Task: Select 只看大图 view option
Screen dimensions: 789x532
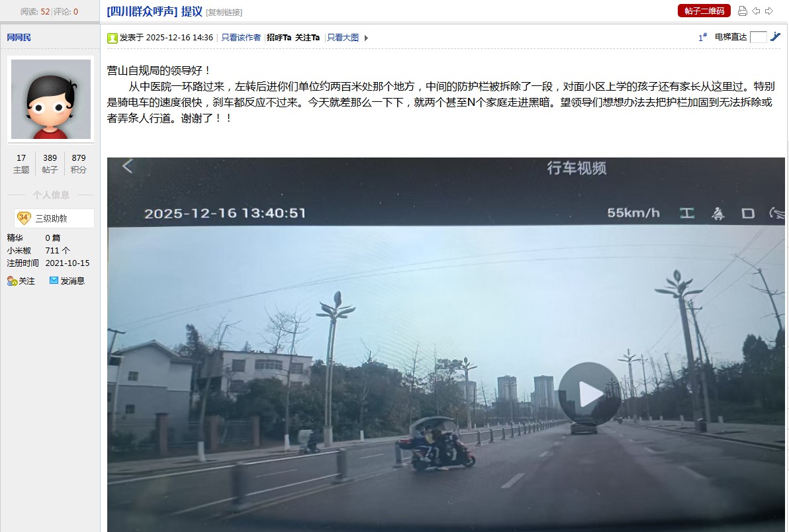Action: [343, 38]
